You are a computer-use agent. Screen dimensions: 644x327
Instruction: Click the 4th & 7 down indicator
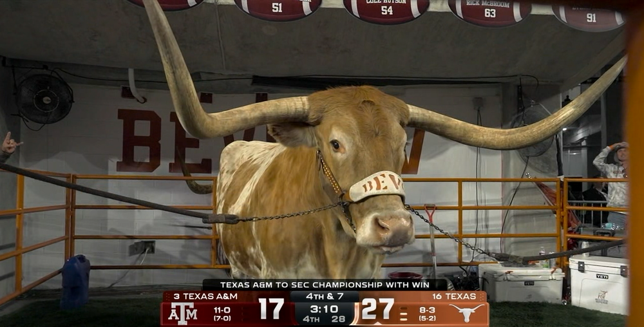pos(325,296)
